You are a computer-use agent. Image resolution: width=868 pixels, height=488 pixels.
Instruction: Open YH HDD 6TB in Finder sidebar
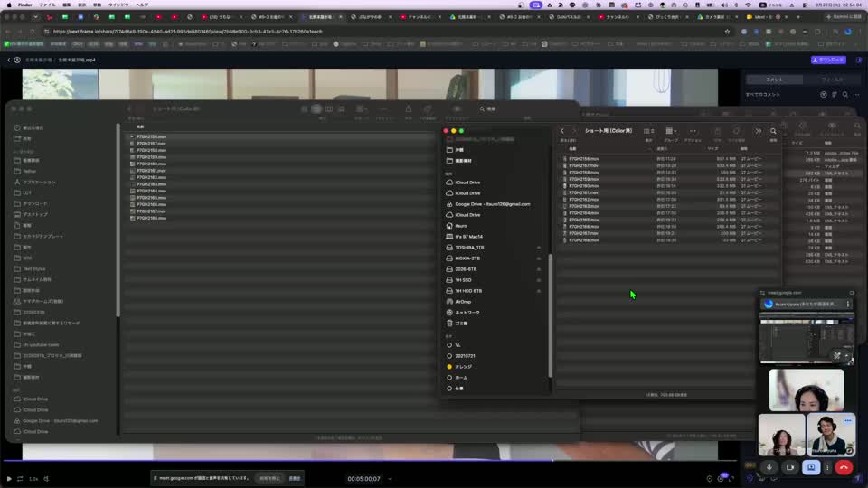pyautogui.click(x=468, y=291)
